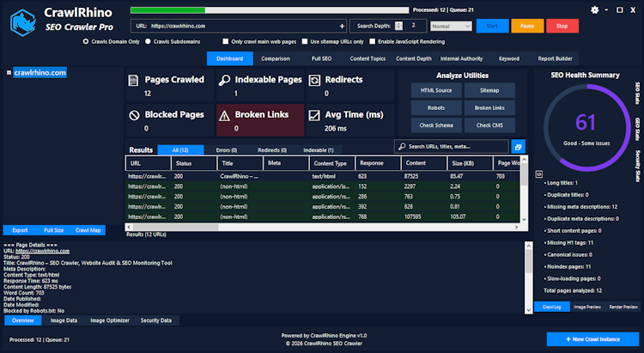644x353 pixels.
Task: Open the Internal Authority tab
Action: [462, 58]
